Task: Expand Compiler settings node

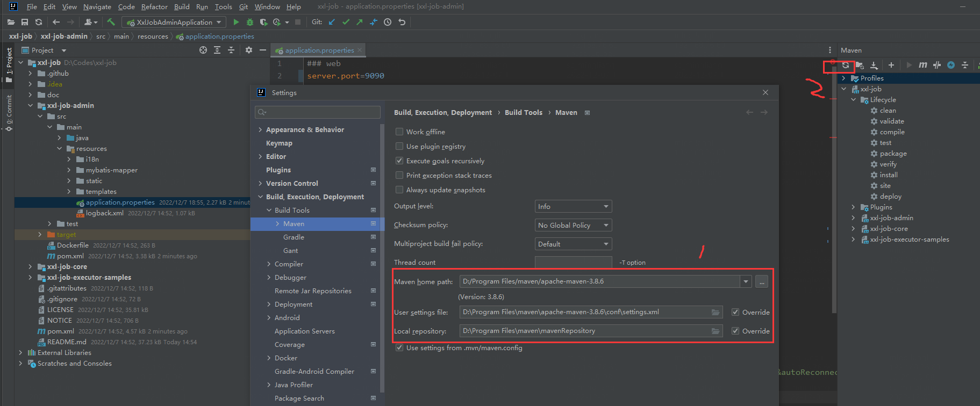Action: [x=269, y=264]
